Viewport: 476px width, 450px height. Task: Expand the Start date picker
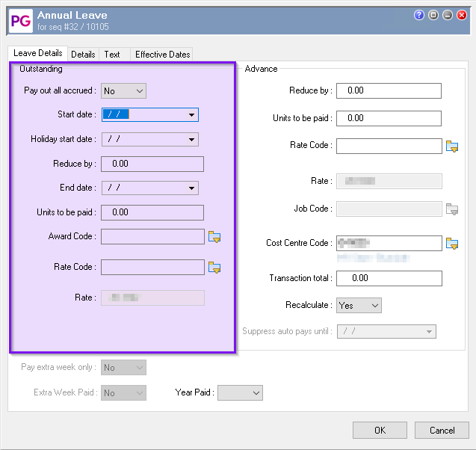191,115
